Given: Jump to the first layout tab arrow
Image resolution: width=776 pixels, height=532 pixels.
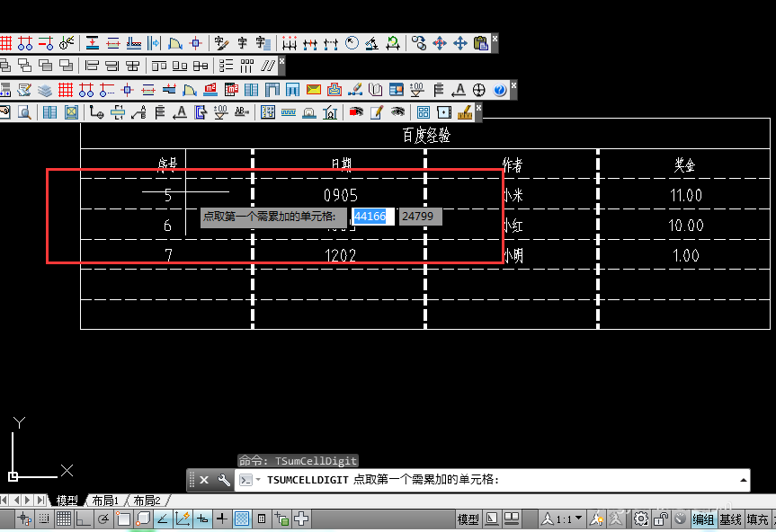Looking at the screenshot, I should 4,501.
